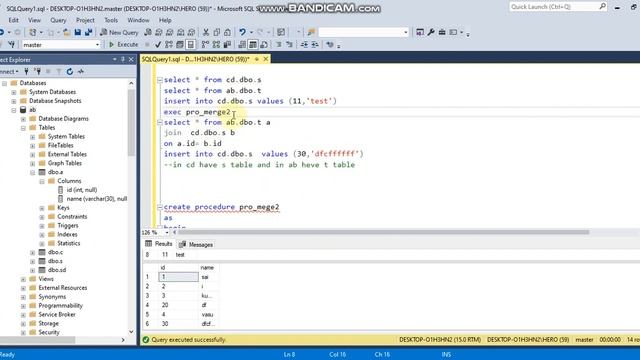Open the View menu
Screen dimensions: 640x360
(x=34, y=20)
